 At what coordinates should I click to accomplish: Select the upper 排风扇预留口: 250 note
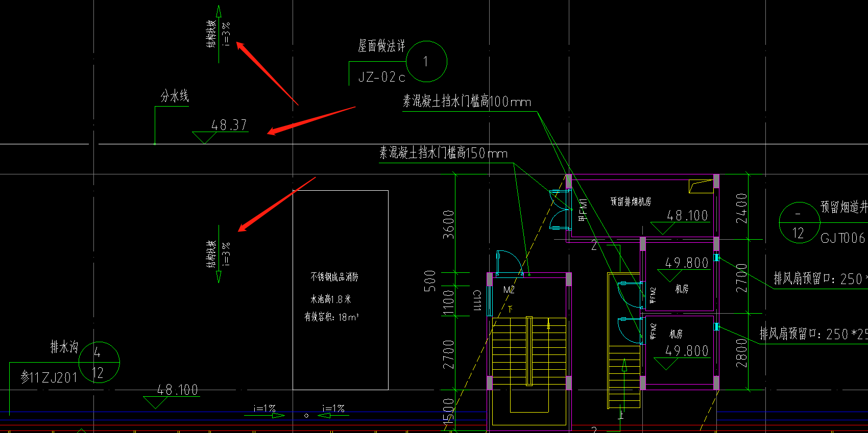click(821, 278)
